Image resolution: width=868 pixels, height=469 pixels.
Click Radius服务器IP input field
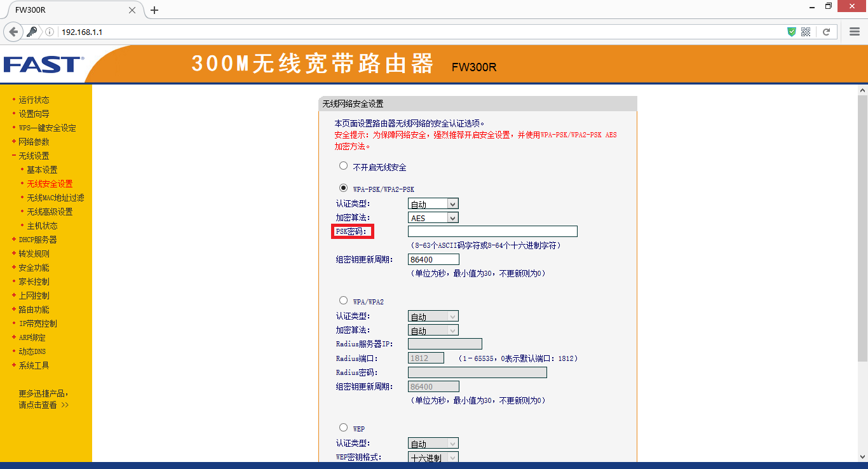tap(445, 344)
